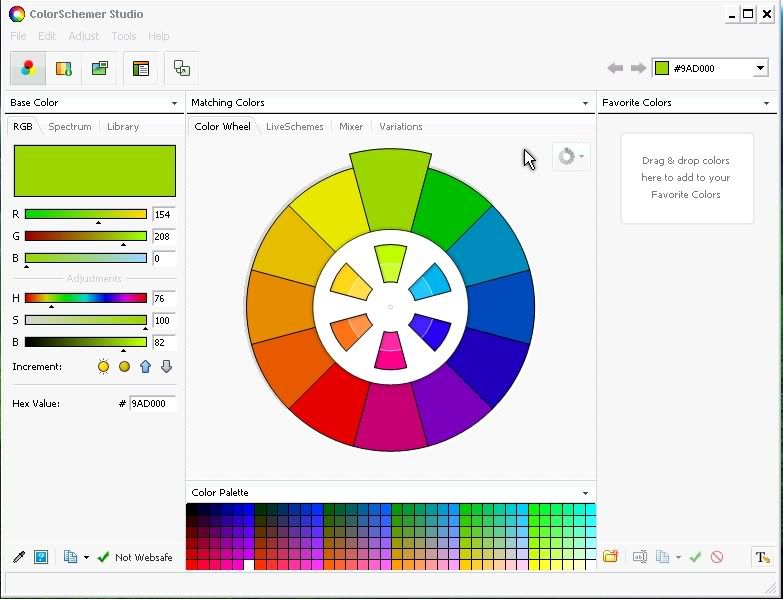Expand the Favorite Colors panel menu arrow

[767, 103]
